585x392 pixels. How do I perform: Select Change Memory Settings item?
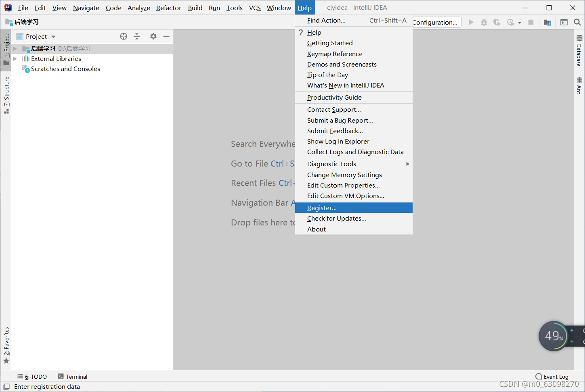(354, 175)
